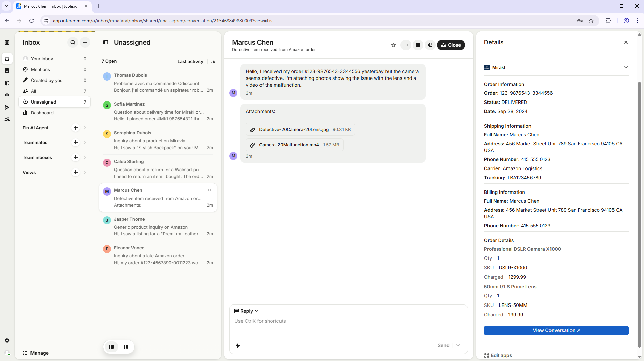The image size is (644, 361).
Task: Reload page with browser refresh button
Action: (x=32, y=21)
